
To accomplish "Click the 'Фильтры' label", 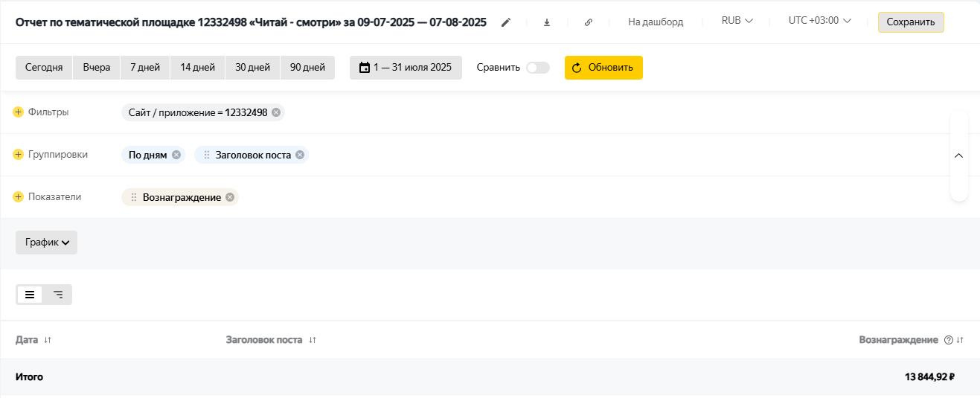I will 48,112.
